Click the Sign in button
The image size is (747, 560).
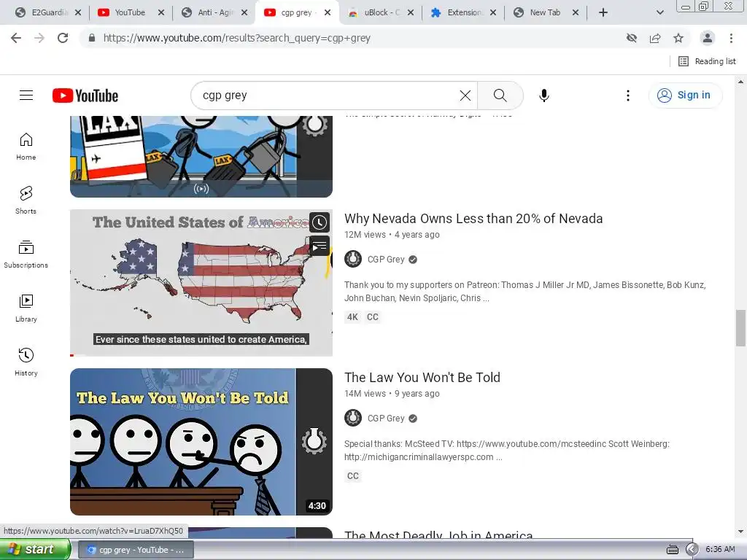coord(685,96)
